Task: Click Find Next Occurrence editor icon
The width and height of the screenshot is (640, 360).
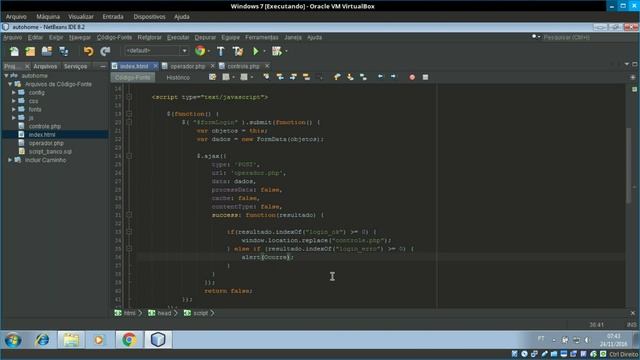Action: (x=293, y=77)
